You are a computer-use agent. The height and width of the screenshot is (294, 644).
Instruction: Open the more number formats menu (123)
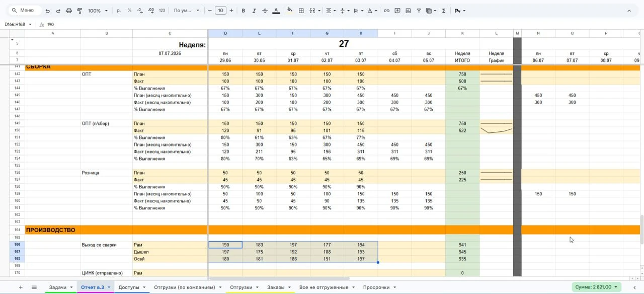click(x=162, y=11)
